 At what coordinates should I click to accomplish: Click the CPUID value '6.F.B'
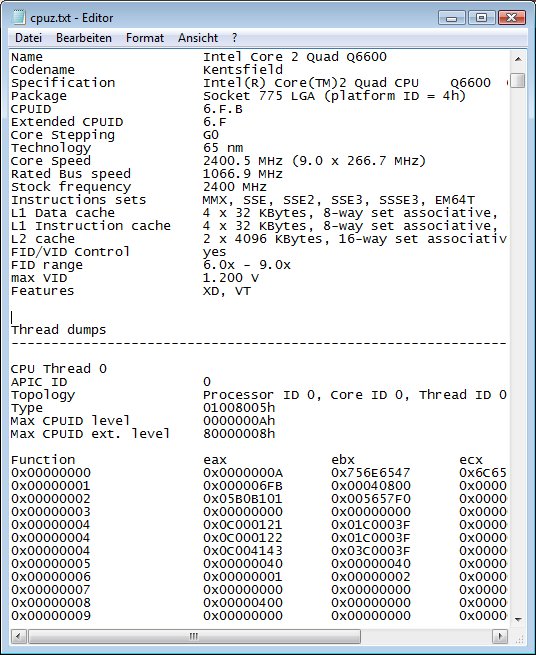pos(223,109)
